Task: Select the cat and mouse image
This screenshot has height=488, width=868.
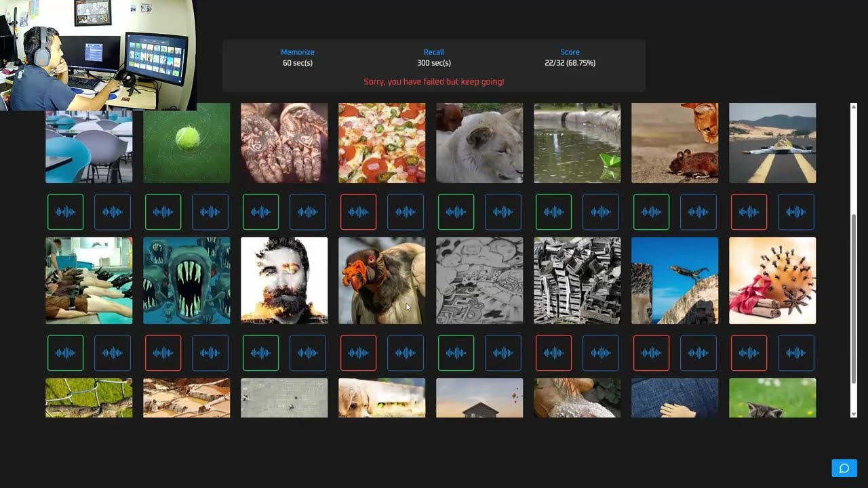Action: coord(675,143)
